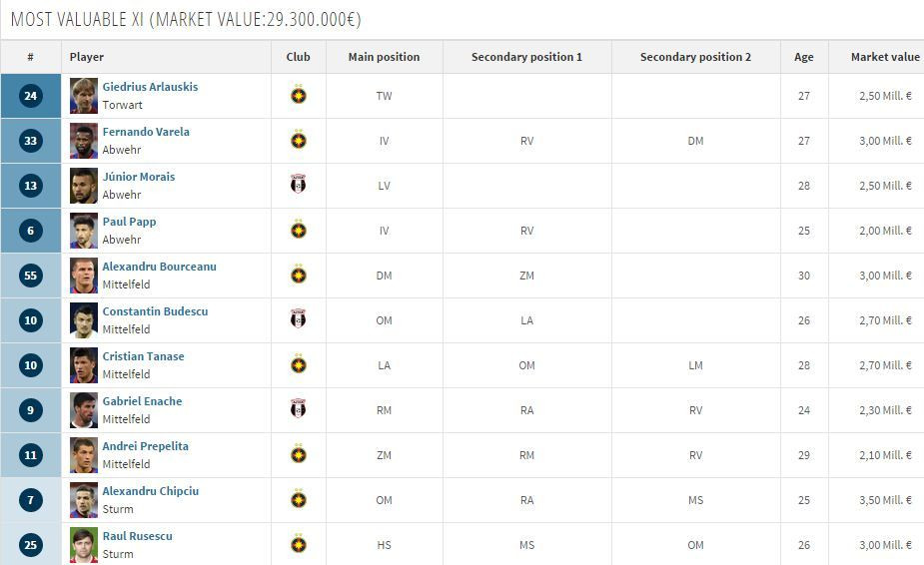Open Paul Papp's player profile link
This screenshot has height=565, width=924.
(x=129, y=222)
